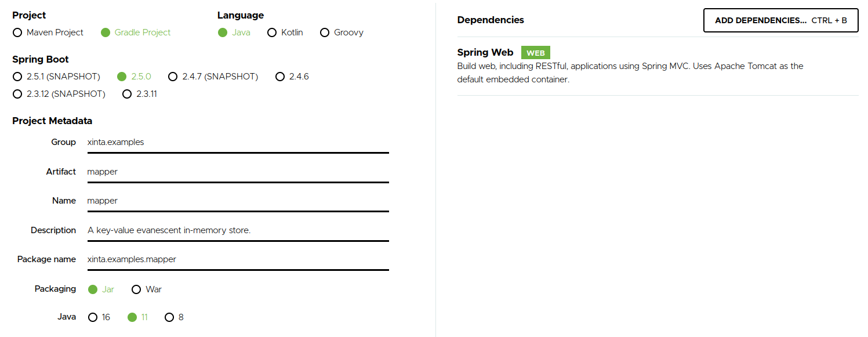
Task: Choose Java version 16
Action: pyautogui.click(x=93, y=317)
